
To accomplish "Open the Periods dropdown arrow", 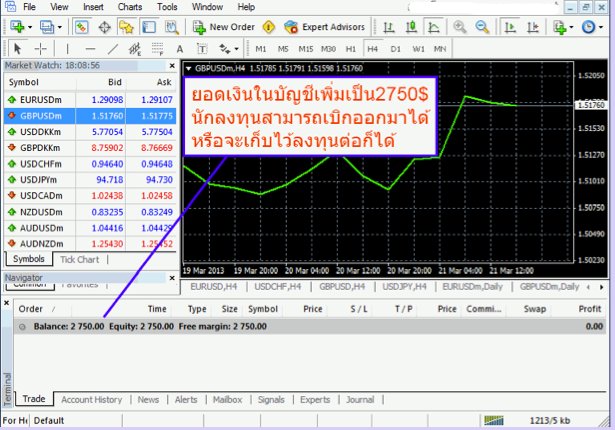I will pyautogui.click(x=601, y=27).
